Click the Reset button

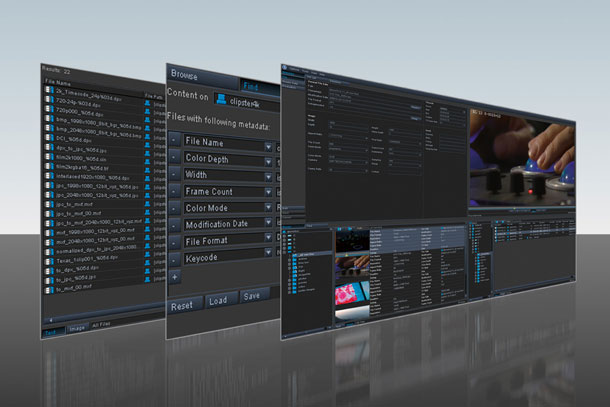point(183,305)
